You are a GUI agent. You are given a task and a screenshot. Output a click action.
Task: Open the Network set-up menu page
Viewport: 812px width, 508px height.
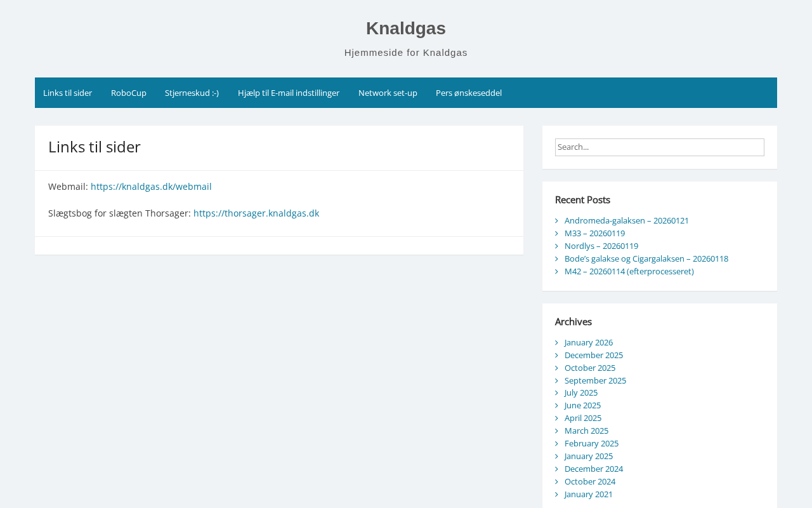388,93
